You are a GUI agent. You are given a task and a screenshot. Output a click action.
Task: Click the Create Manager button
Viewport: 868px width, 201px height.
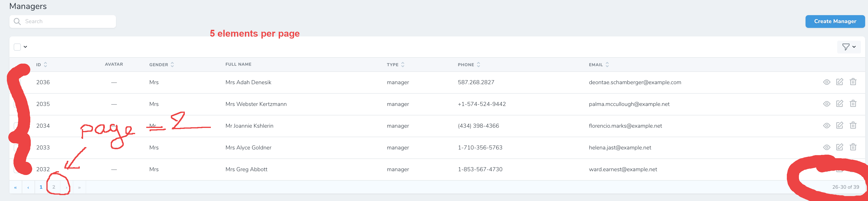pyautogui.click(x=835, y=21)
